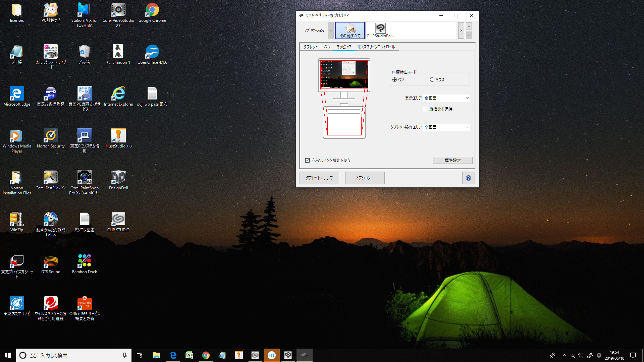This screenshot has width=644, height=362.
Task: Select the その他すべて application icon
Action: (350, 30)
